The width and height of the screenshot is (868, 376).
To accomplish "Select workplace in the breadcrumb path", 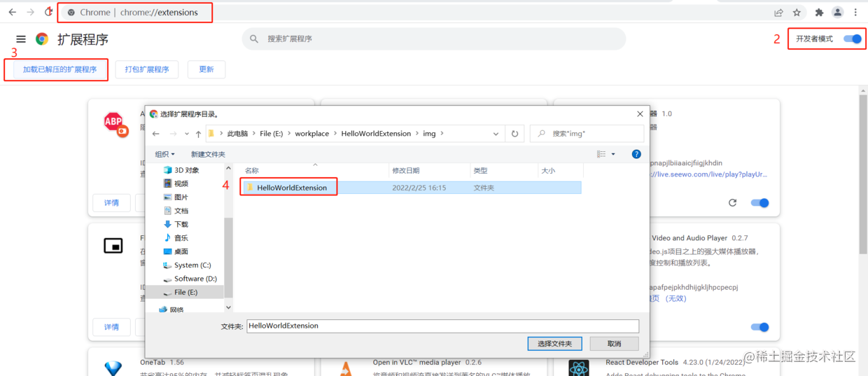I will 312,134.
